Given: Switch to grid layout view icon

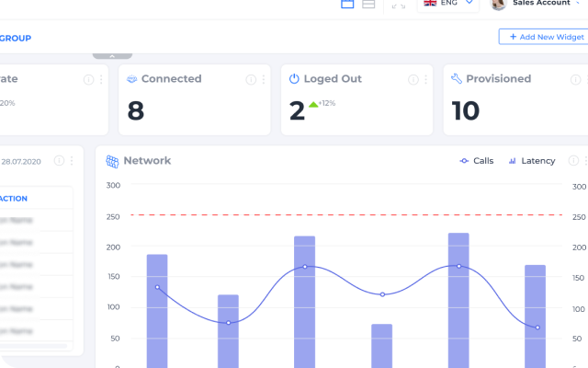Looking at the screenshot, I should coord(347,4).
